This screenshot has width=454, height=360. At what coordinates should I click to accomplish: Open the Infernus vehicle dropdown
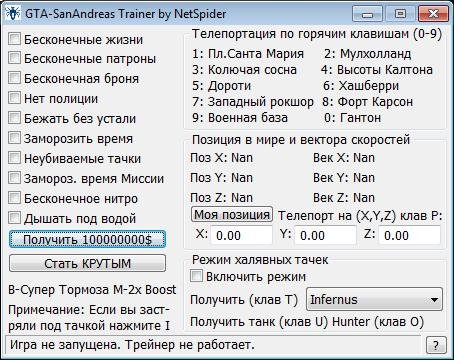click(x=374, y=299)
